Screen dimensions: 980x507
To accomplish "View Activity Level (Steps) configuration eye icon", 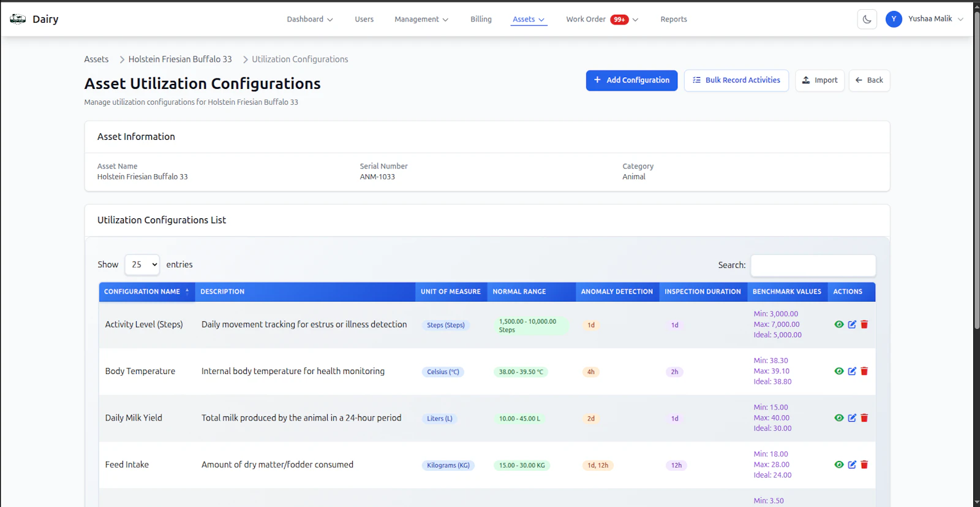I will click(839, 324).
